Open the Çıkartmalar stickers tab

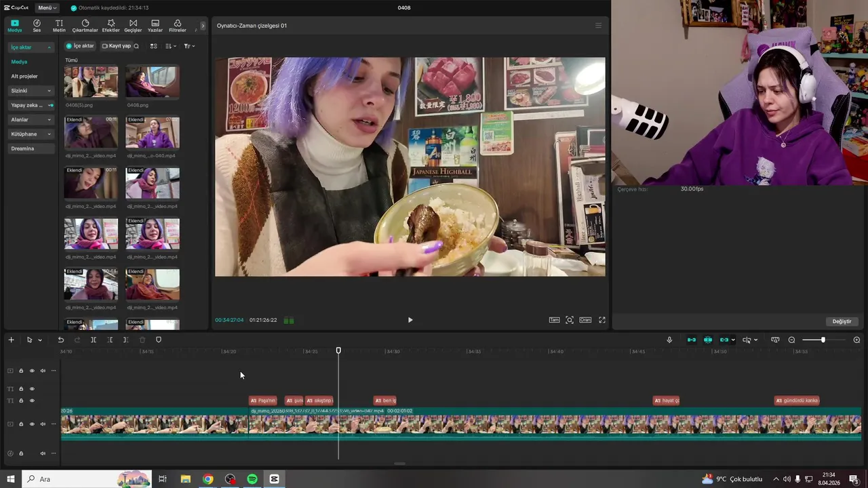85,26
